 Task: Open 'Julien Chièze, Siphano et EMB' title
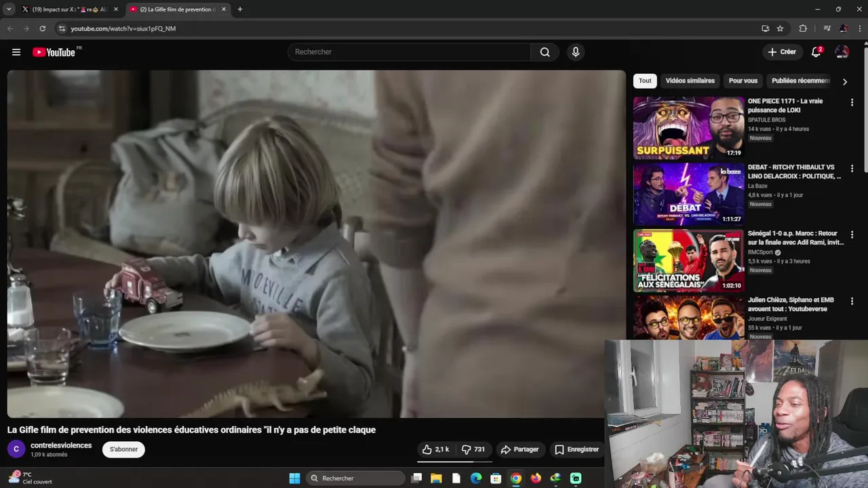click(x=791, y=304)
